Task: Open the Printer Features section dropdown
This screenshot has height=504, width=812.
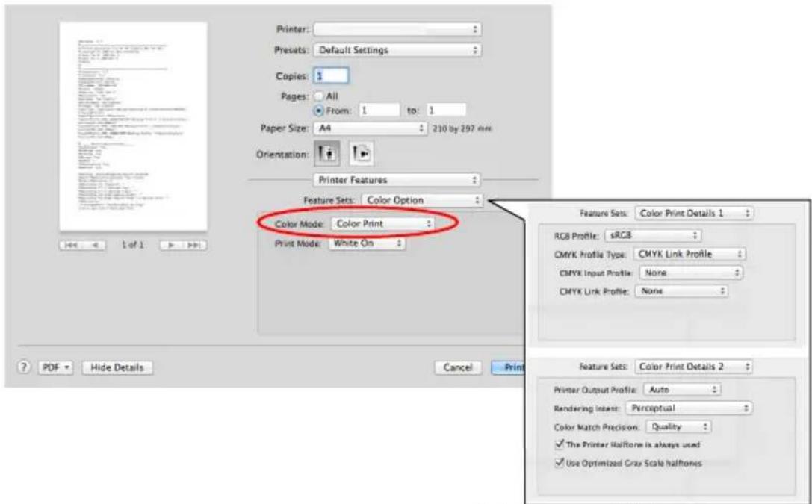Action: (x=397, y=180)
